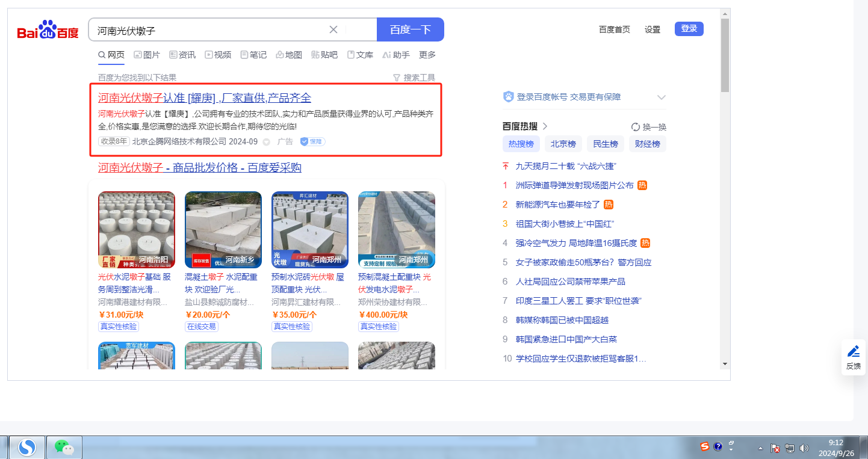
Task: Open the 昇汇建材 product thumbnail
Action: (310, 230)
